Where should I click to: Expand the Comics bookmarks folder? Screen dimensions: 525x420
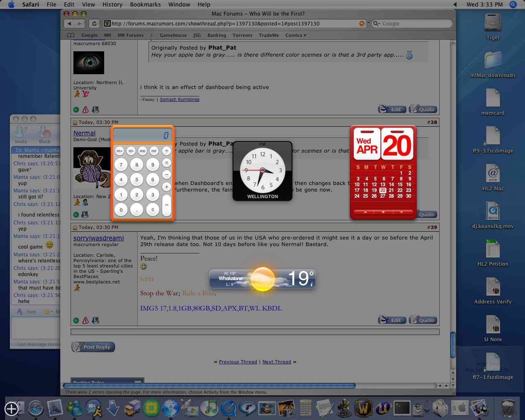click(296, 35)
